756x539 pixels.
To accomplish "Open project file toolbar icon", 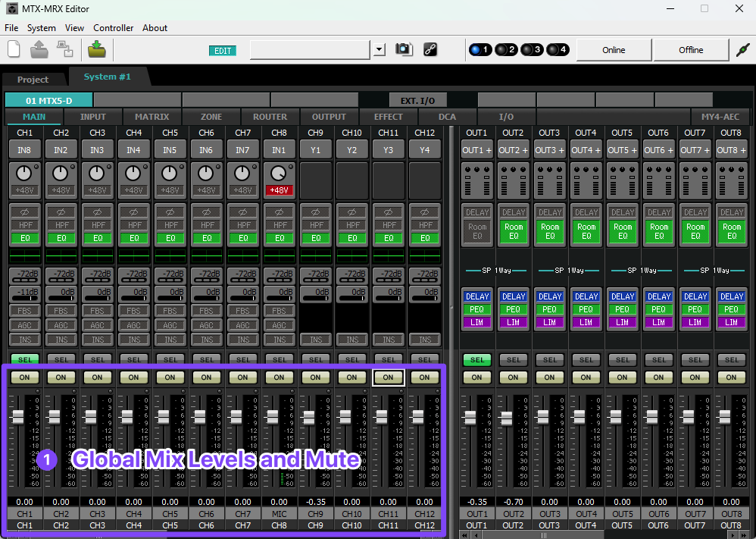I will pyautogui.click(x=39, y=49).
